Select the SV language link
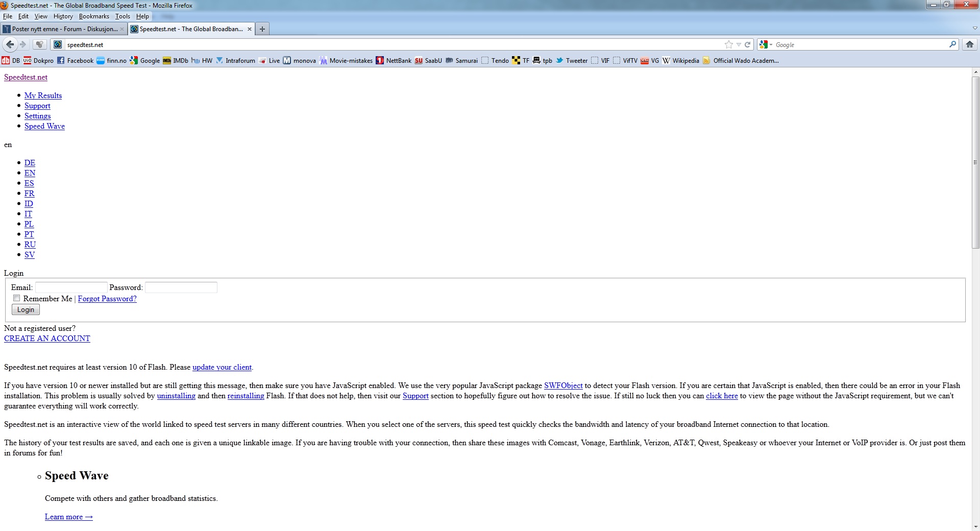980x531 pixels. pyautogui.click(x=30, y=255)
